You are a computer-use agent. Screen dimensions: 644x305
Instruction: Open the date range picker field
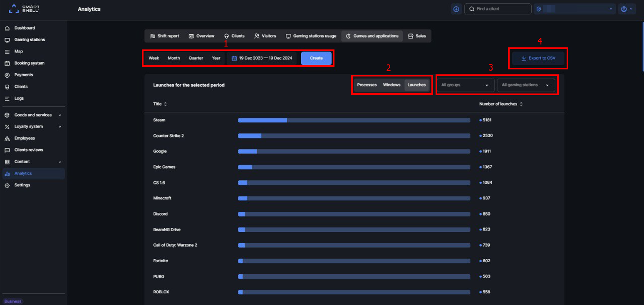[x=262, y=58]
